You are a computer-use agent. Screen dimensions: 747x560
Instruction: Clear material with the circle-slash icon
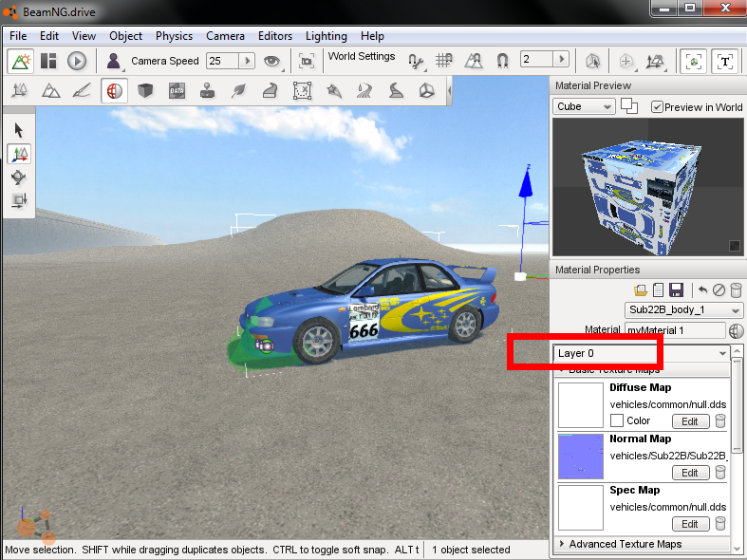pos(719,290)
